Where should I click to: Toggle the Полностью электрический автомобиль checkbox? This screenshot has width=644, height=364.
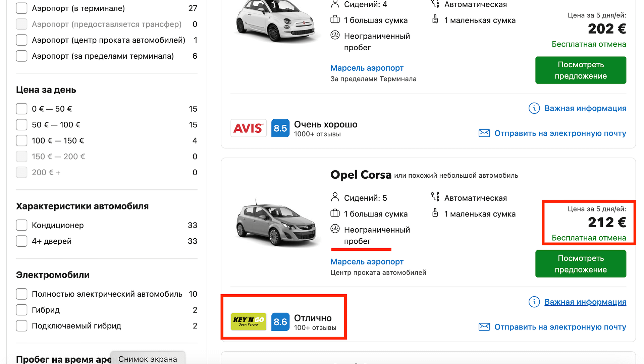pyautogui.click(x=22, y=294)
